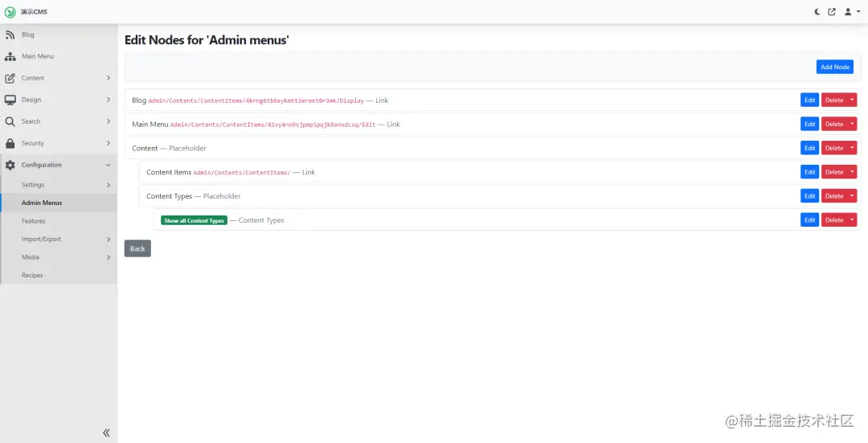Click the CMS logo icon in header
The height and width of the screenshot is (443, 868).
(x=10, y=11)
